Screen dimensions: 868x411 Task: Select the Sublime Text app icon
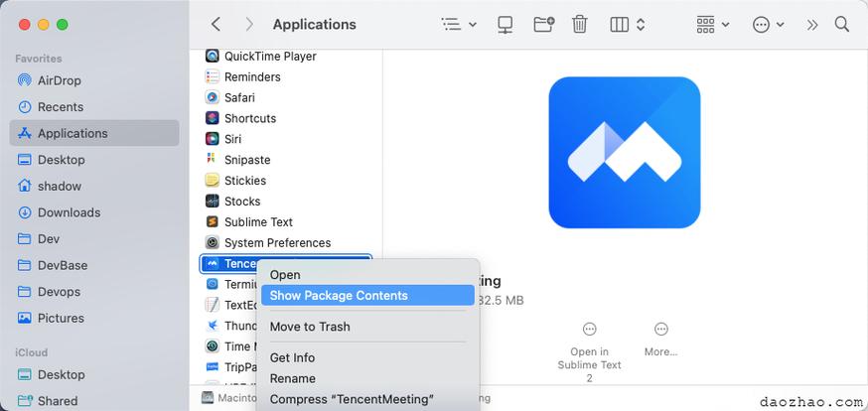point(212,221)
